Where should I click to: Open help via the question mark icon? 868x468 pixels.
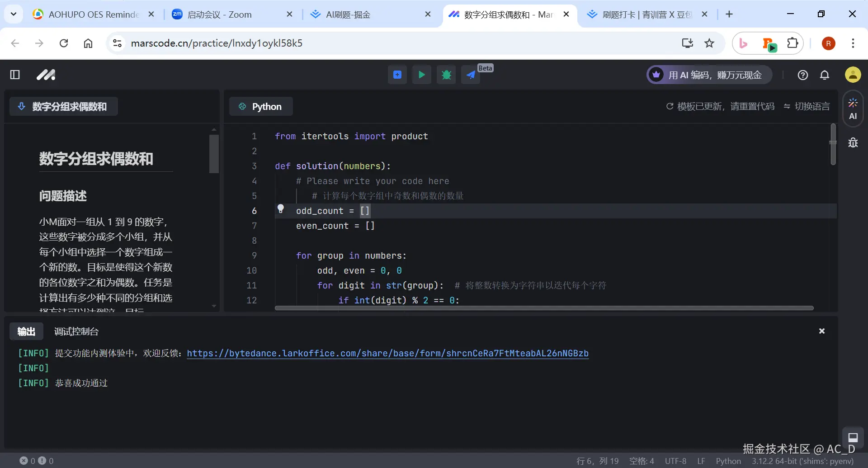pyautogui.click(x=802, y=75)
